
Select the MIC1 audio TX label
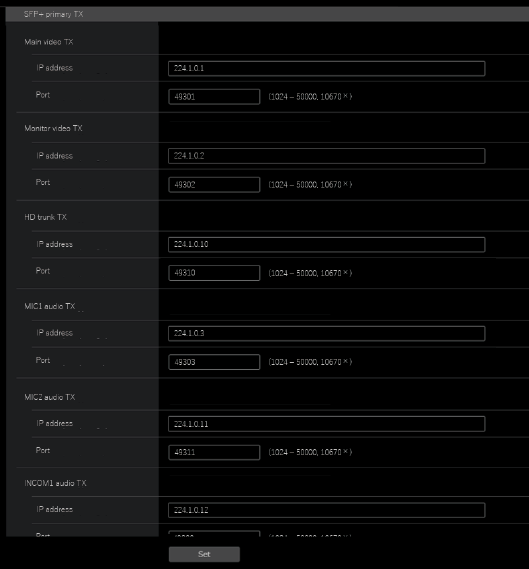50,306
